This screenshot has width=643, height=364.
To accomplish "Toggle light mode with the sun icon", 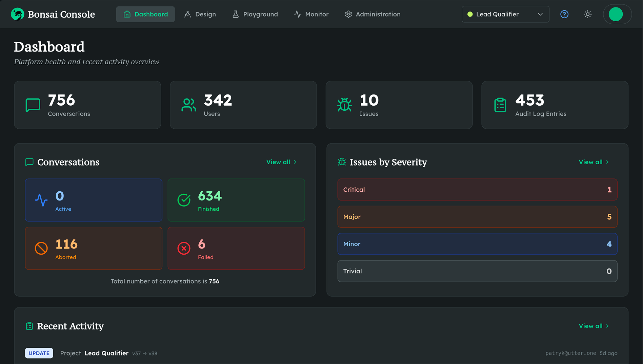I will pos(587,14).
